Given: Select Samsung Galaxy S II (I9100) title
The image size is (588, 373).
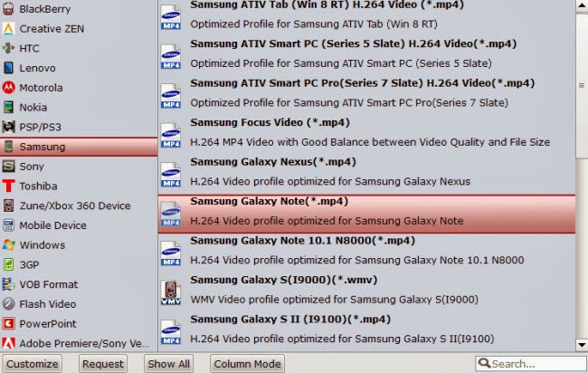Looking at the screenshot, I should coord(290,320).
